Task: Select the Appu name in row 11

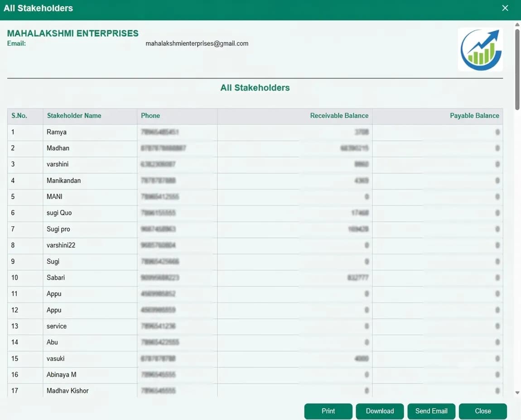Action: [x=54, y=294]
